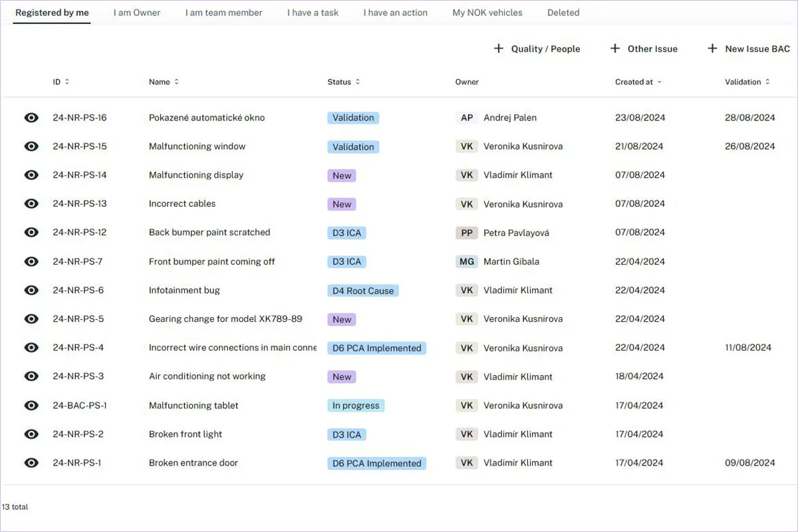Click D3 ICA badge for Broken front light
Viewport: 798px width, 532px height.
tap(347, 434)
